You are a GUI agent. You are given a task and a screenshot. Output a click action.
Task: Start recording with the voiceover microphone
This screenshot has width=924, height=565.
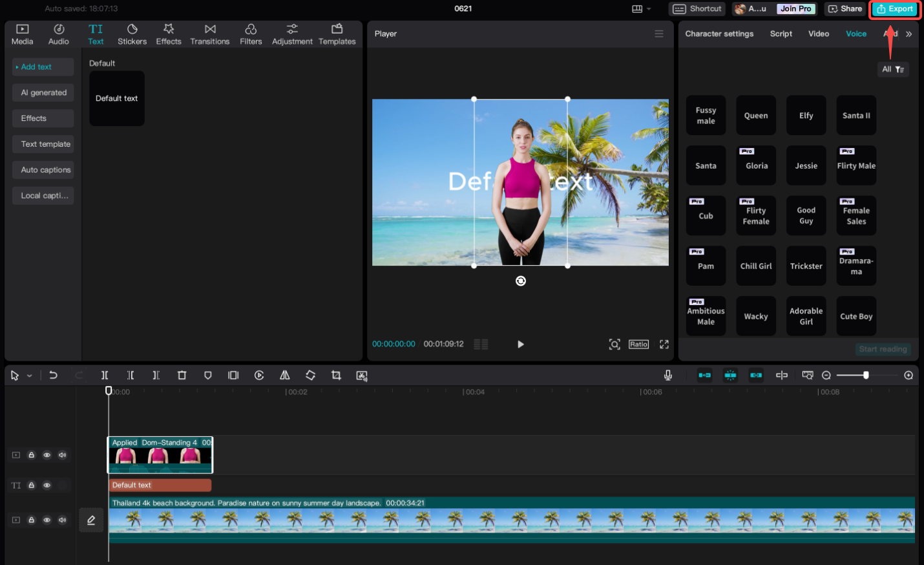[x=667, y=375]
